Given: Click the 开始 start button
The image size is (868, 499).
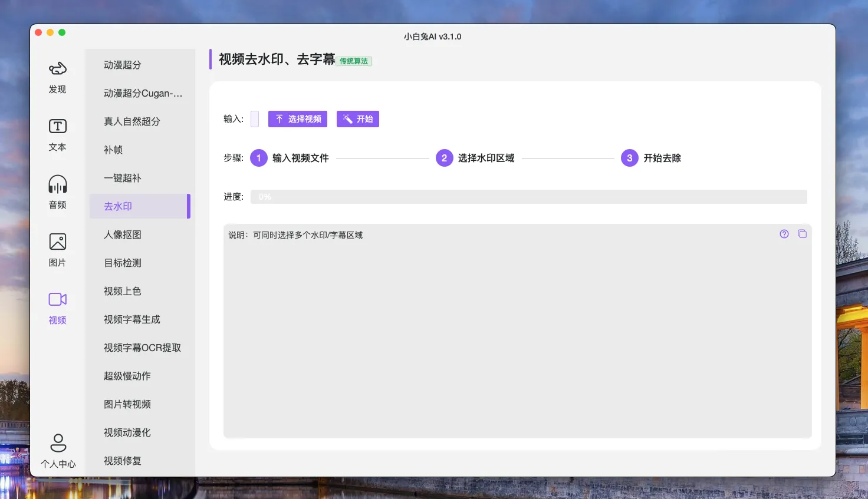Looking at the screenshot, I should (358, 119).
